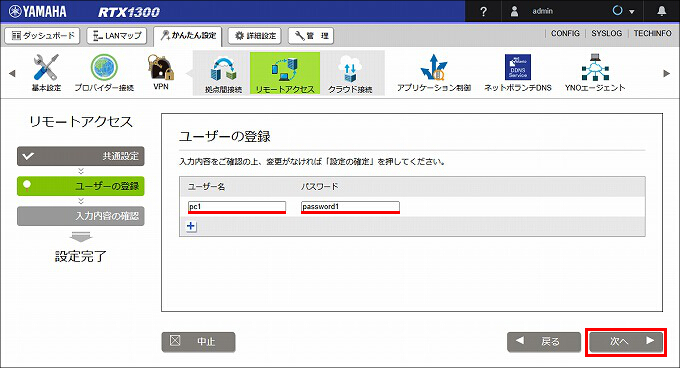Switch to the LANマップ tab

117,36
